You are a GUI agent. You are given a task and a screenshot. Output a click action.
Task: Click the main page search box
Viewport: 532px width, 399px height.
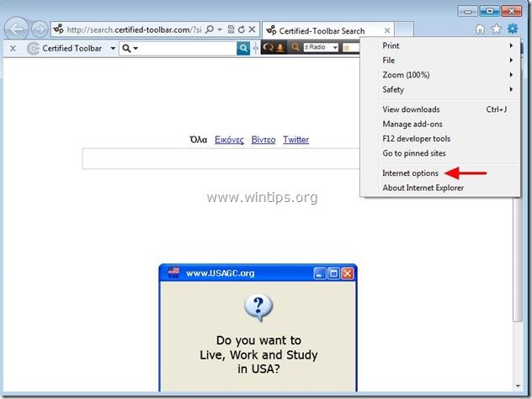pyautogui.click(x=221, y=158)
